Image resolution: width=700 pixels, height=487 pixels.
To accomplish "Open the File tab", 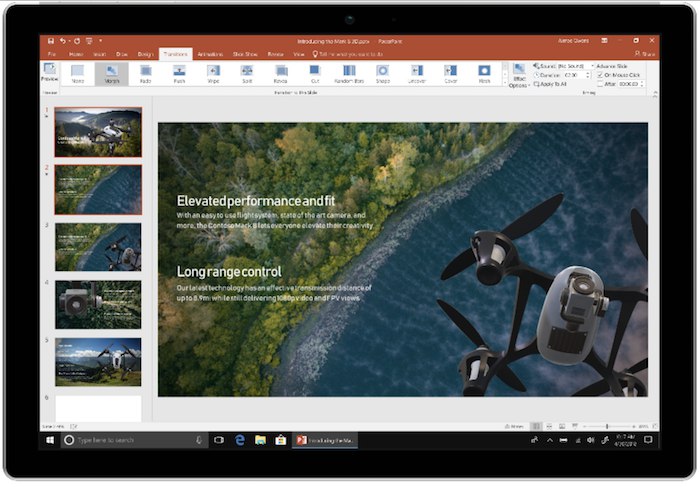I will point(52,54).
